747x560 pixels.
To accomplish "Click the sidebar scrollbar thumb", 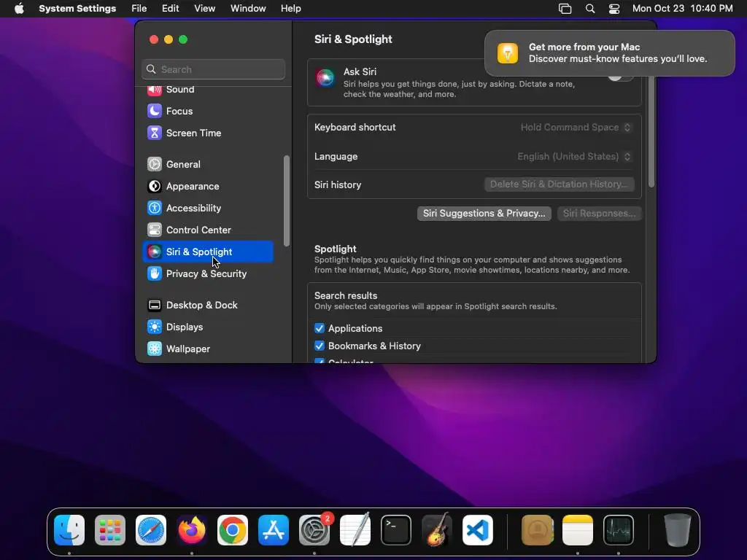I will pos(286,201).
